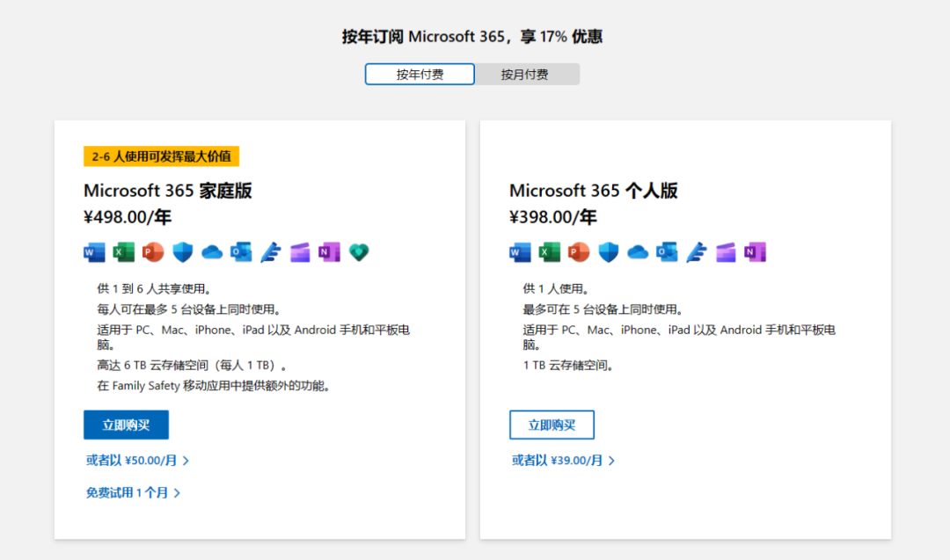950x560 pixels.
Task: Click the Defender shield icon in the 家庭版 card
Action: 182,251
